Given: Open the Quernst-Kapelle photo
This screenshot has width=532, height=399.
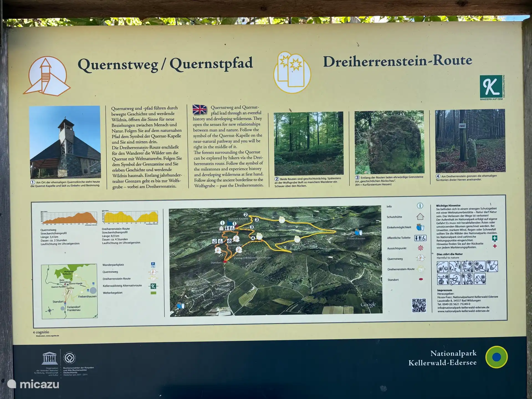Looking at the screenshot, I should (x=65, y=142).
